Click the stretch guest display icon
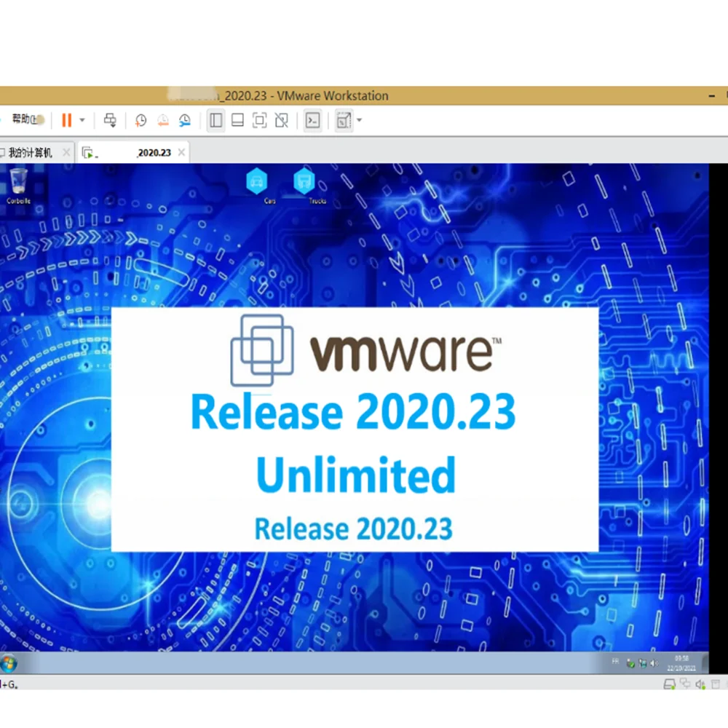Viewport: 728px width, 728px height. [x=344, y=121]
